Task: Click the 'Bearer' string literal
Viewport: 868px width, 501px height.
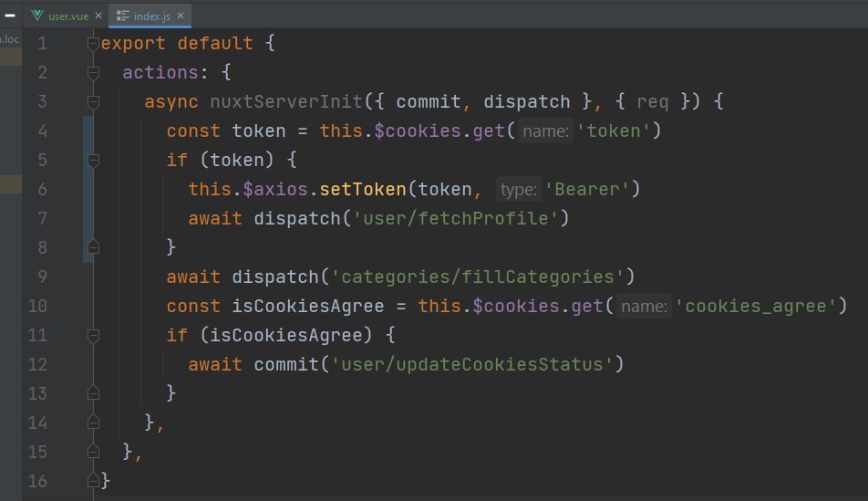Action: [x=587, y=190]
